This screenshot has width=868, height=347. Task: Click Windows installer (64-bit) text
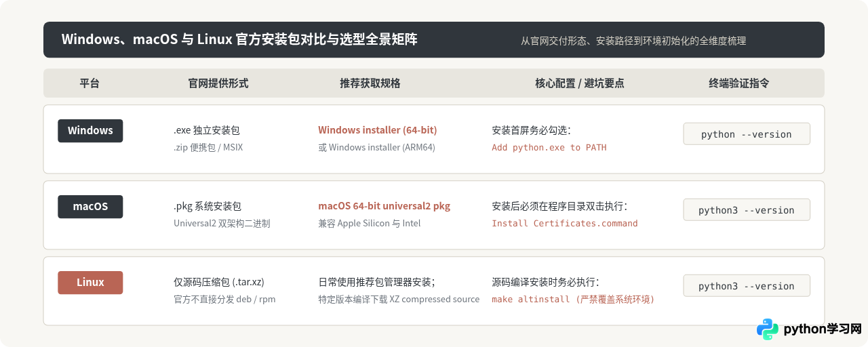[x=378, y=130]
